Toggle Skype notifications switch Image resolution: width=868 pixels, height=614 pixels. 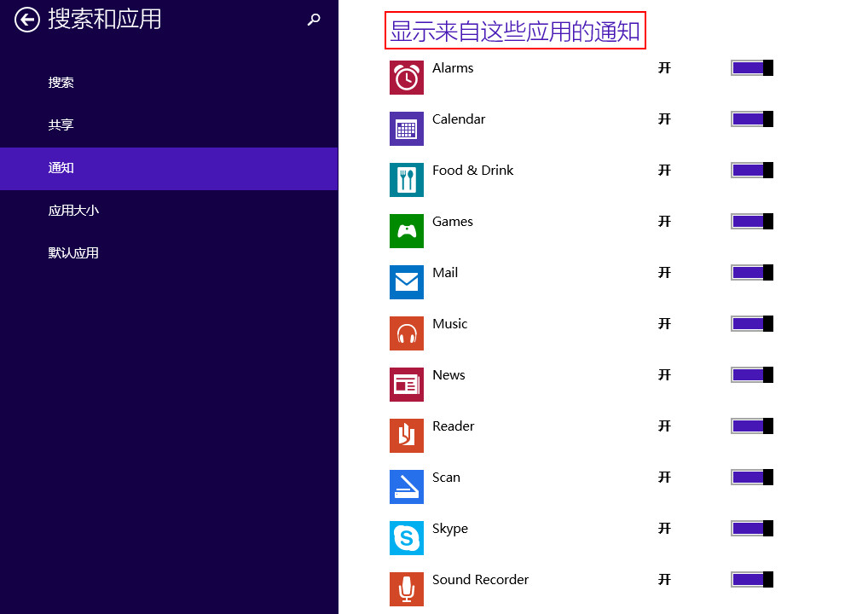pyautogui.click(x=752, y=528)
